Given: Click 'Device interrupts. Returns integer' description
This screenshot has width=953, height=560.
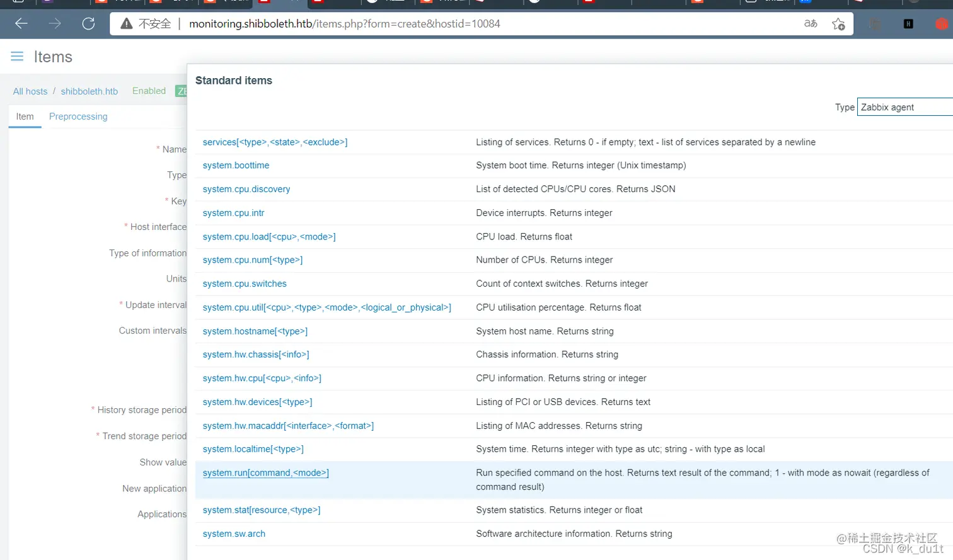Looking at the screenshot, I should point(544,213).
